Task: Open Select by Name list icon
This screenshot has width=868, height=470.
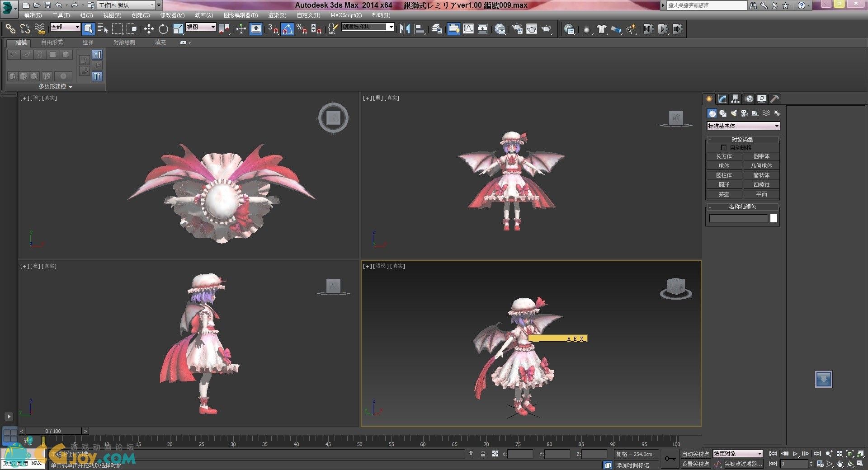Action: click(103, 29)
